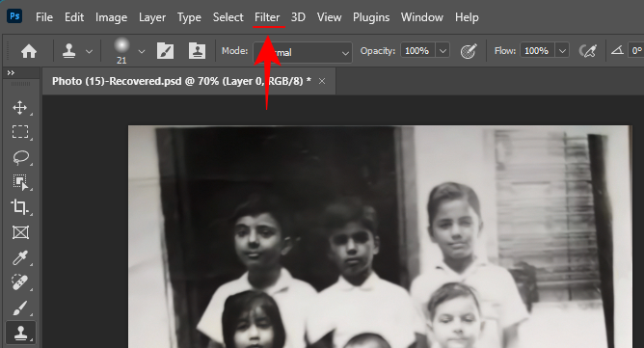This screenshot has width=644, height=348.
Task: Open the brush preset picker size 21
Action: pyautogui.click(x=121, y=50)
